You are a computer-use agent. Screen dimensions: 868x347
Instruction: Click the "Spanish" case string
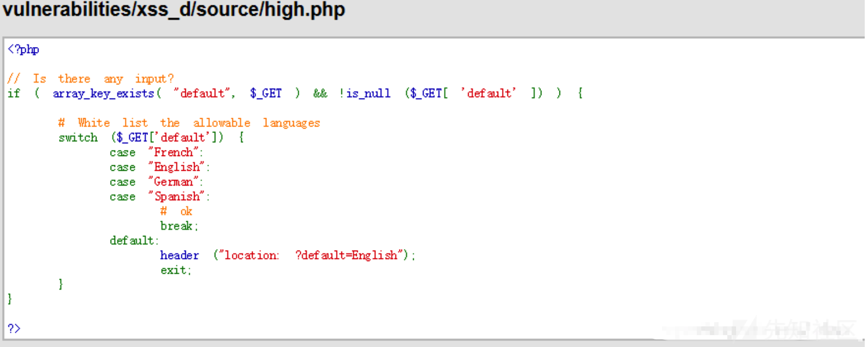[x=176, y=196]
